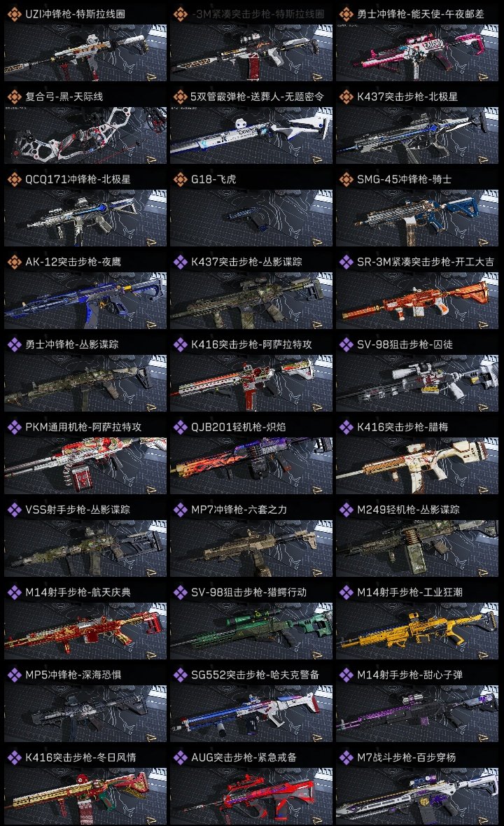Click the orange rarity icon beside UZI冲锋枪-特斯拉线圈
This screenshot has height=826, width=504.
click(x=14, y=14)
